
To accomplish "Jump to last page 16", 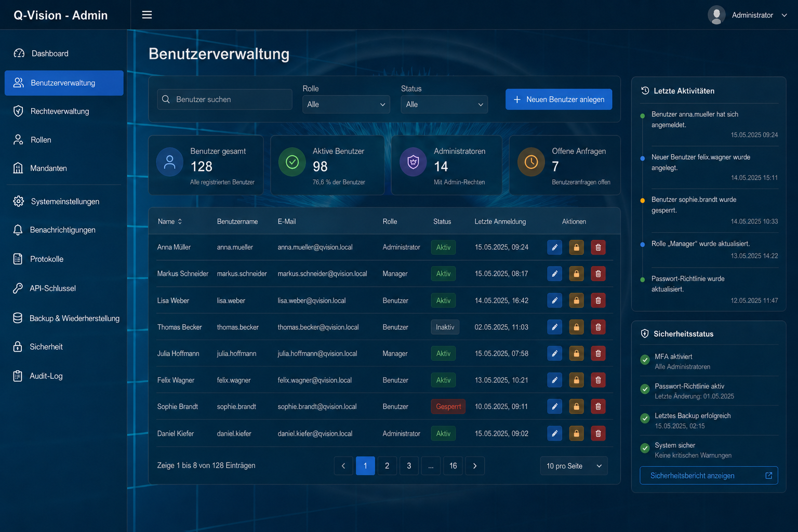I will click(453, 466).
